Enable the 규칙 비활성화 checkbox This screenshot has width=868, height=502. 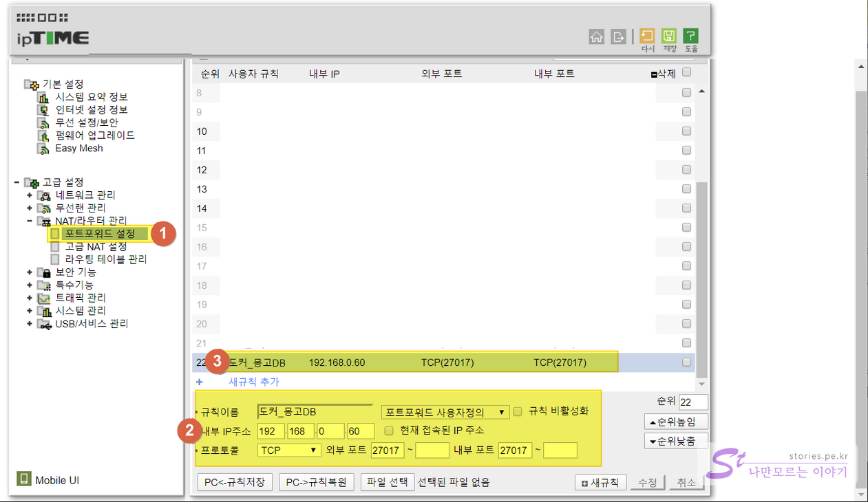(x=518, y=411)
